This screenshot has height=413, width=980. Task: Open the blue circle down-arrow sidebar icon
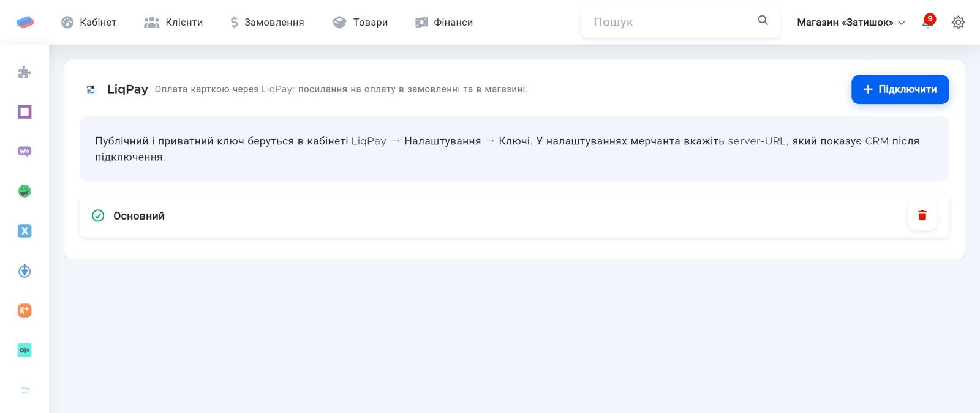coord(24,270)
